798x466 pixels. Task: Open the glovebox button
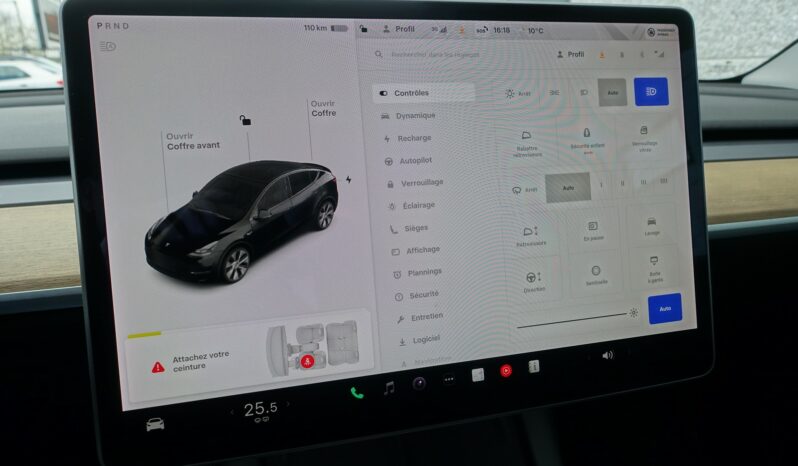pyautogui.click(x=654, y=269)
